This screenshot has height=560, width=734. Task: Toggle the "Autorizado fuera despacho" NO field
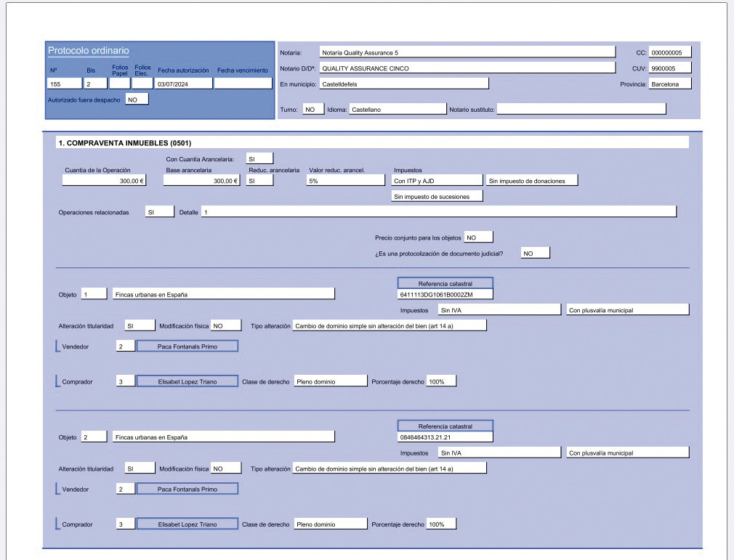coord(137,100)
